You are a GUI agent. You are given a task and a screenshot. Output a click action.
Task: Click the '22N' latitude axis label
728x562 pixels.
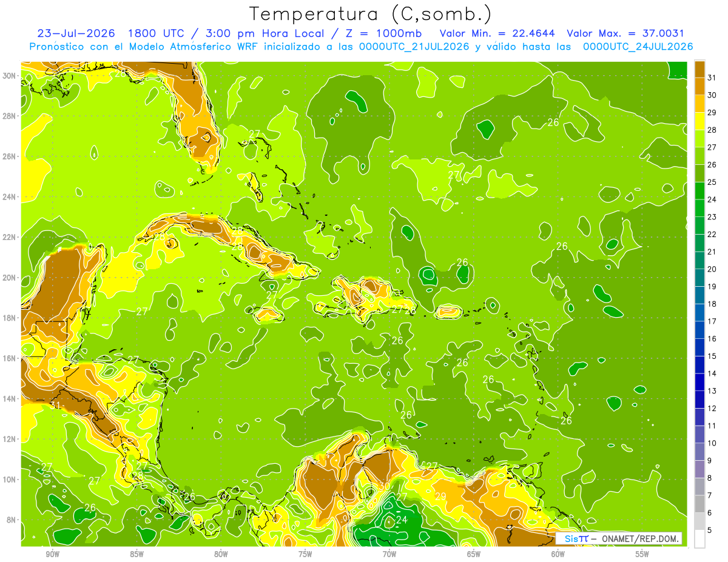pyautogui.click(x=9, y=237)
